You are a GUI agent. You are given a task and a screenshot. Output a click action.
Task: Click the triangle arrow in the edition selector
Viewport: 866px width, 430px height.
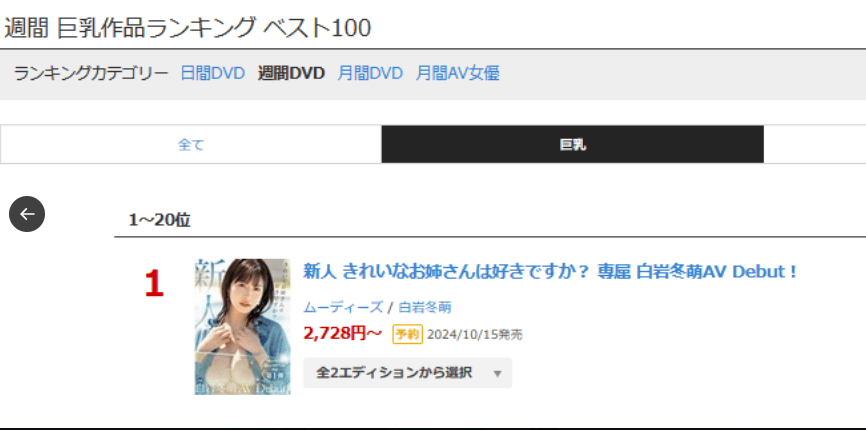point(497,374)
